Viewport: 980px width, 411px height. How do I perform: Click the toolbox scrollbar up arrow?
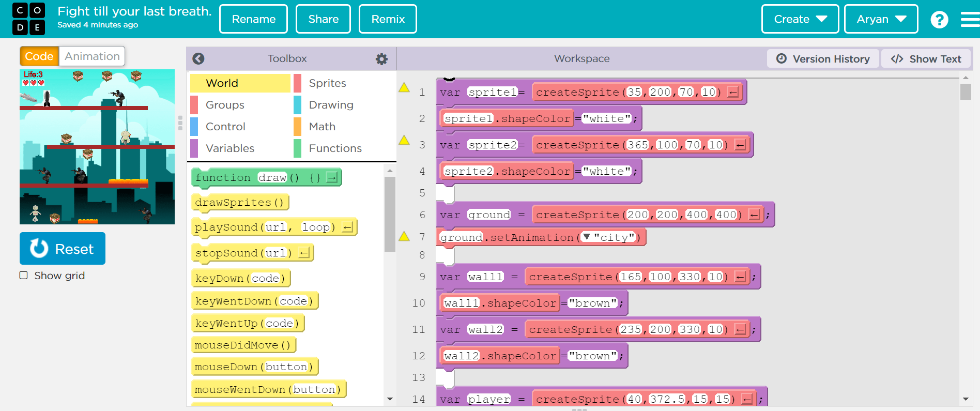point(390,170)
